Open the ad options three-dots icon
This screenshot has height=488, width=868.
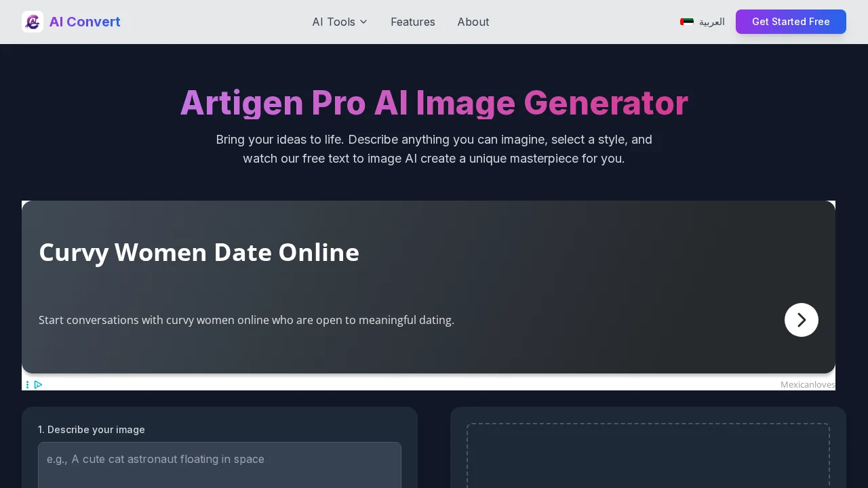coord(27,384)
